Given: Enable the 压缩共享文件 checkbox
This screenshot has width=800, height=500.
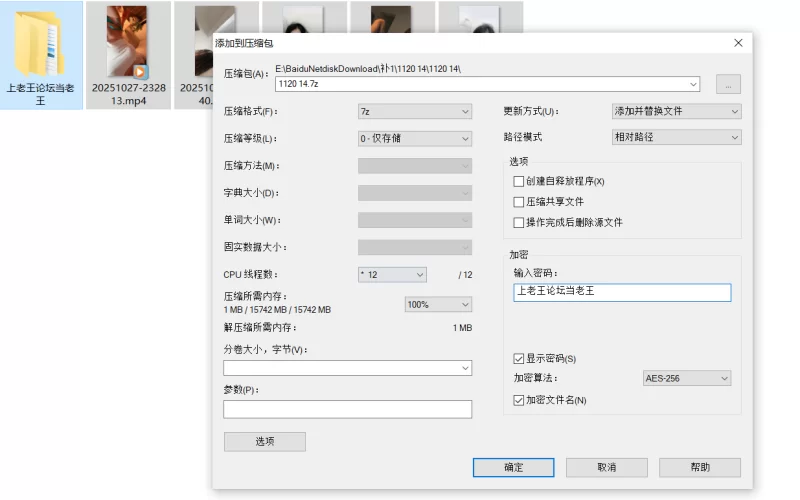Looking at the screenshot, I should pyautogui.click(x=519, y=202).
